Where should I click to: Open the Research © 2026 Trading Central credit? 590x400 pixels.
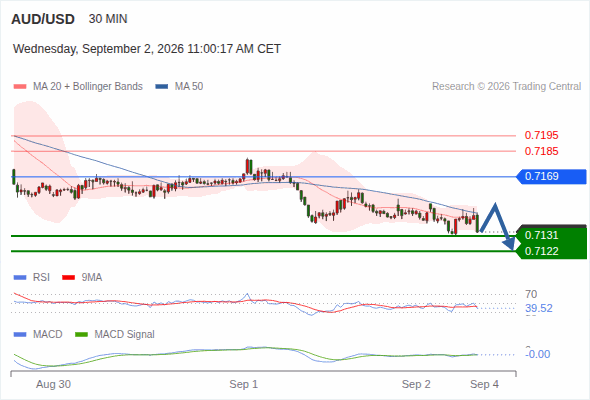(506, 87)
